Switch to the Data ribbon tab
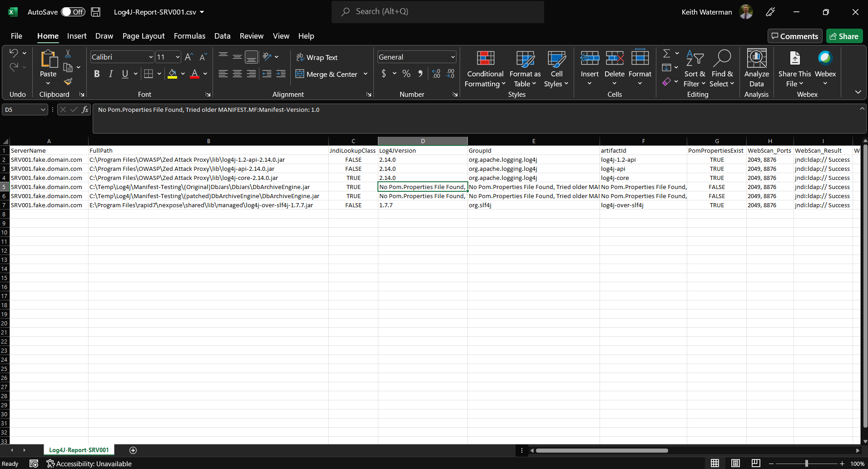Screen dimensions: 868x469 point(222,36)
